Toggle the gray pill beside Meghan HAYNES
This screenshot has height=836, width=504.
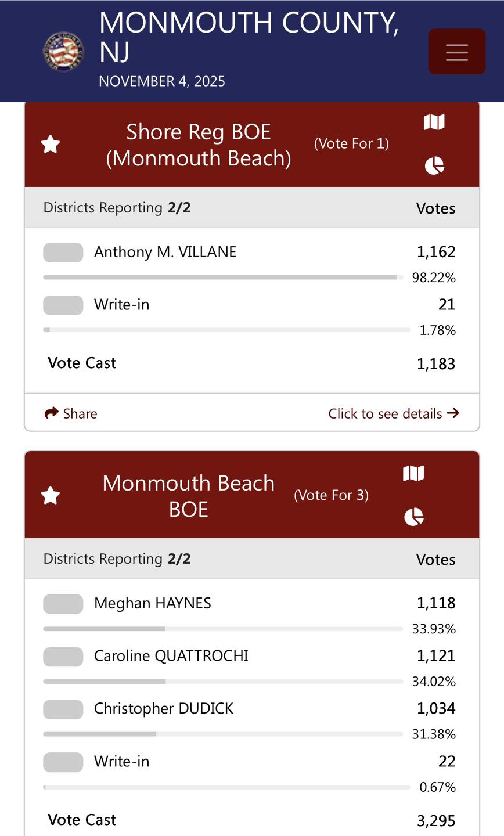point(63,604)
